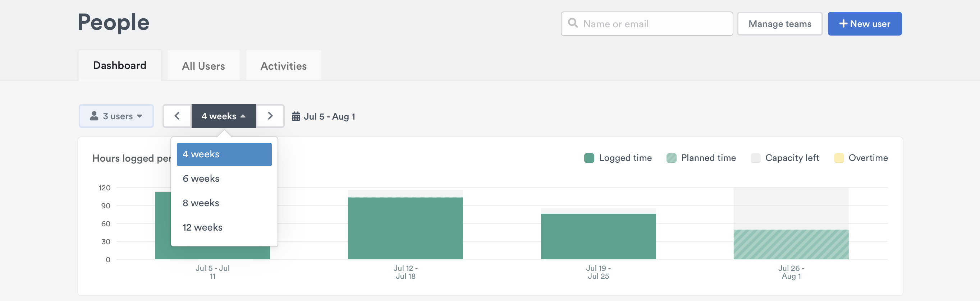Click the Jul 5 - Jul 11 bar
980x301 pixels.
tap(164, 226)
